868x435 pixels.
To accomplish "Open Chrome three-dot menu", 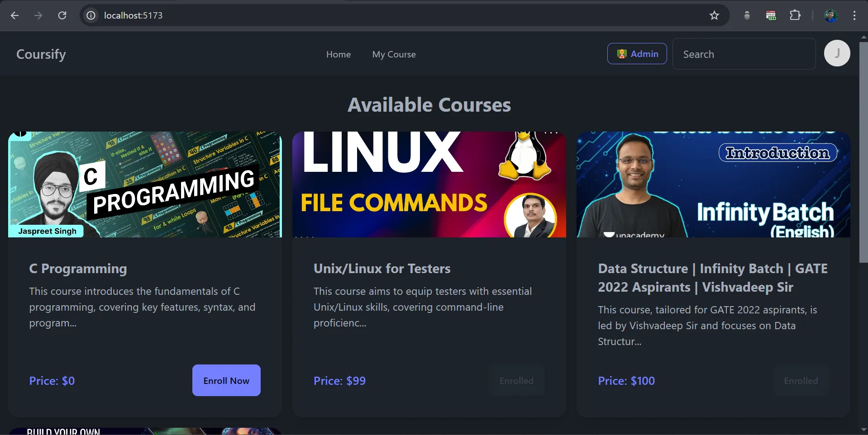I will point(854,15).
